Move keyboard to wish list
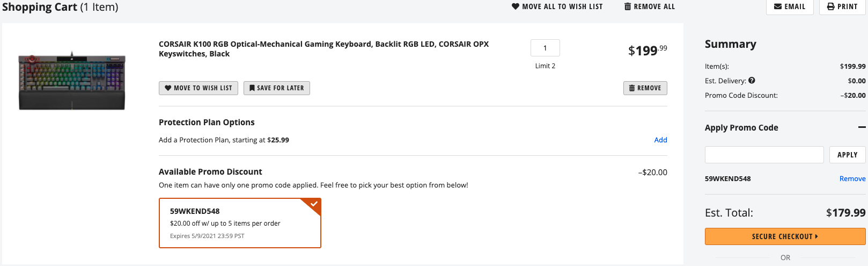 click(x=198, y=88)
